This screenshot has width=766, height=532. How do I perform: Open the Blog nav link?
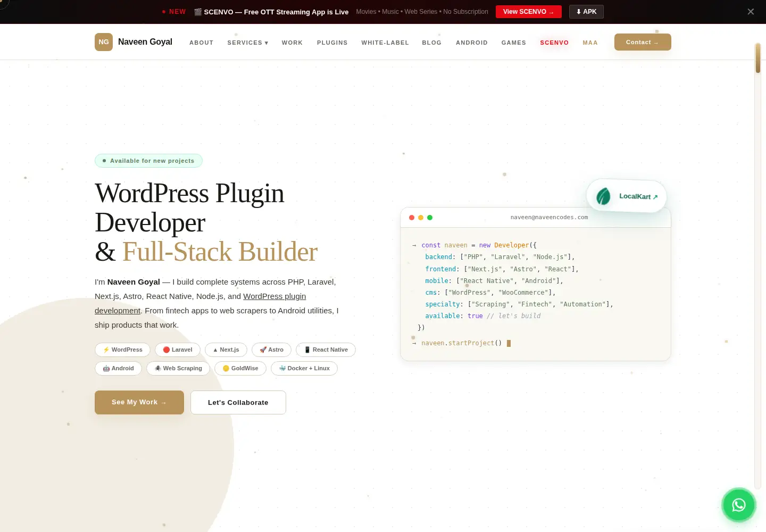point(432,43)
